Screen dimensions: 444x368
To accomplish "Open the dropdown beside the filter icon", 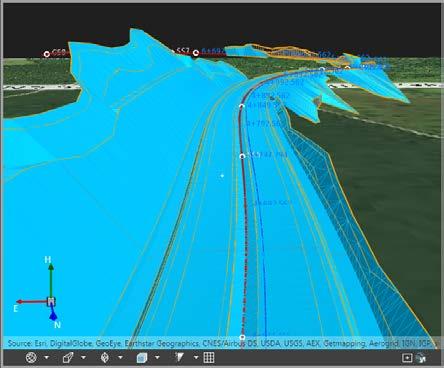I will click(196, 358).
